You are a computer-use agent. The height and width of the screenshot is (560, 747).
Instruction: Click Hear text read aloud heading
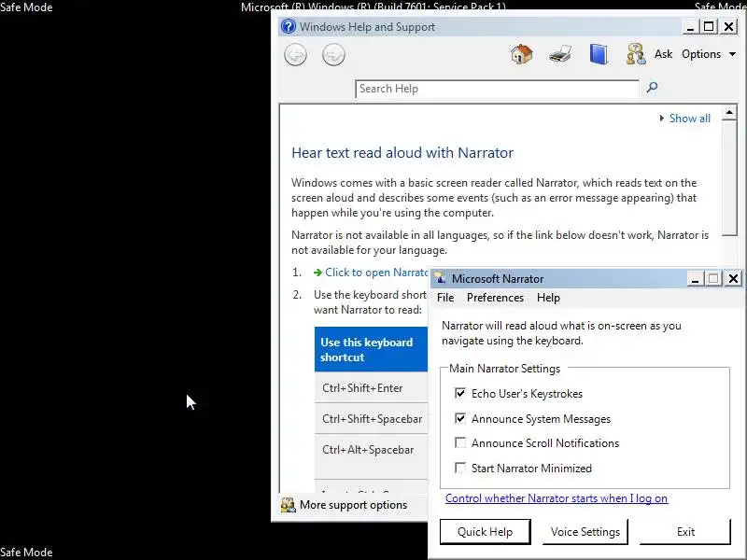[402, 153]
